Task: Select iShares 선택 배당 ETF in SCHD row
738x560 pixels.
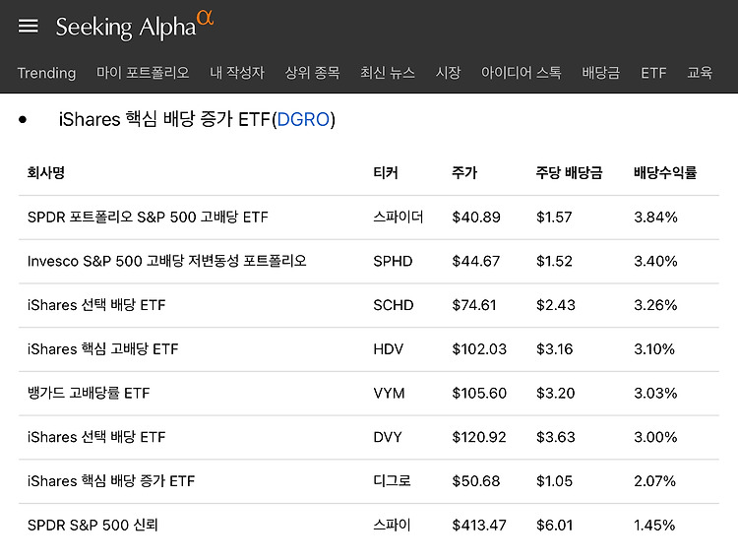Action: pyautogui.click(x=96, y=305)
